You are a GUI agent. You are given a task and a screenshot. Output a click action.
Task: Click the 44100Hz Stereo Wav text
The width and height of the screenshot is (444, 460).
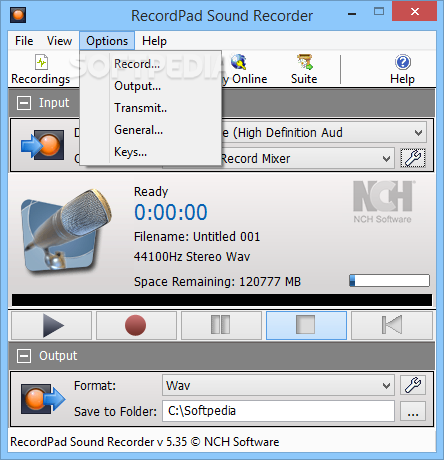click(x=192, y=257)
